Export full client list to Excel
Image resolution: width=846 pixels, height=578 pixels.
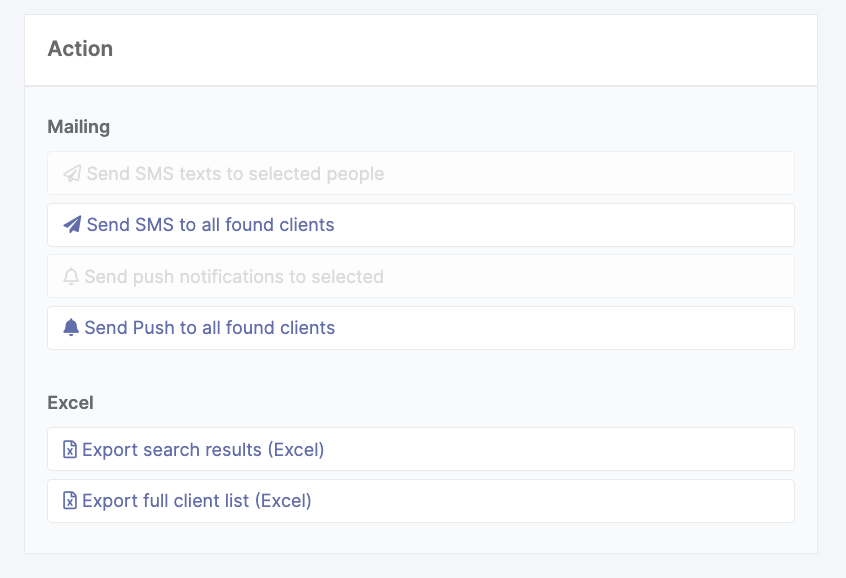click(197, 501)
